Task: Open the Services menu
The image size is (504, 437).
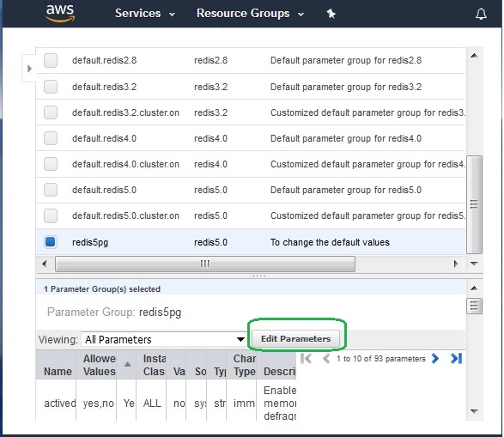Action: coord(145,14)
